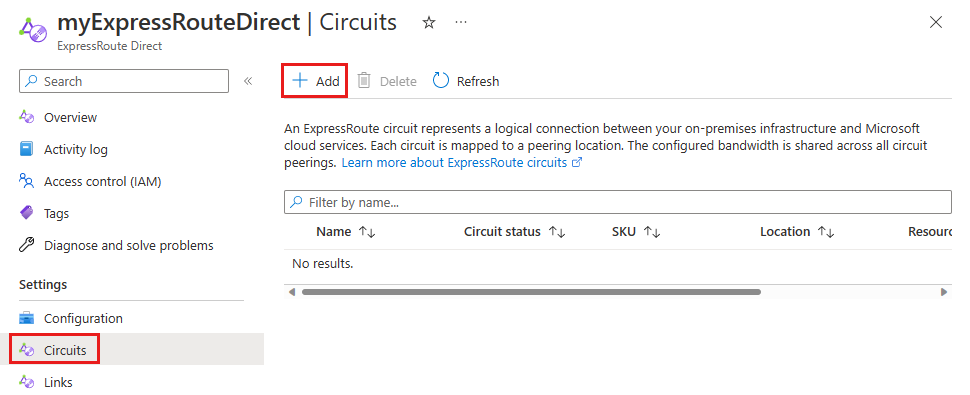Click the Add circuit plus icon

point(299,81)
